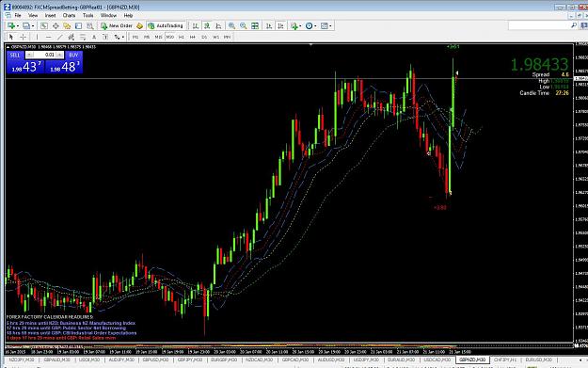Click the 0.01 trade volume field
Image resolution: width=588 pixels, height=368 pixels.
click(x=44, y=55)
